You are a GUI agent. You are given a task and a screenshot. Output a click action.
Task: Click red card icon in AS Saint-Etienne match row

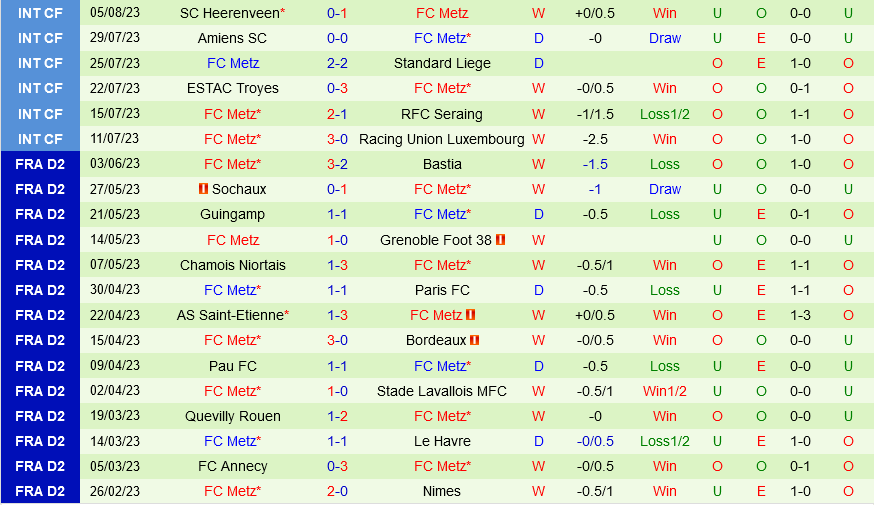(x=471, y=315)
